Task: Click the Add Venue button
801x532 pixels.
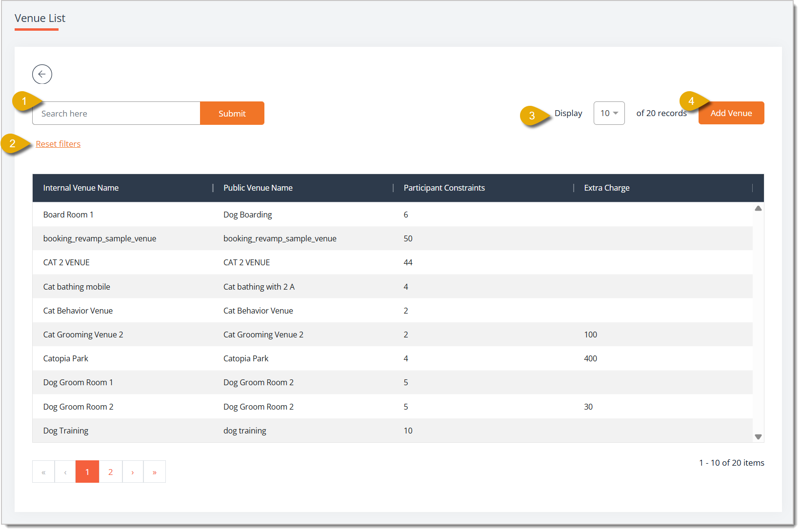Action: (x=731, y=113)
